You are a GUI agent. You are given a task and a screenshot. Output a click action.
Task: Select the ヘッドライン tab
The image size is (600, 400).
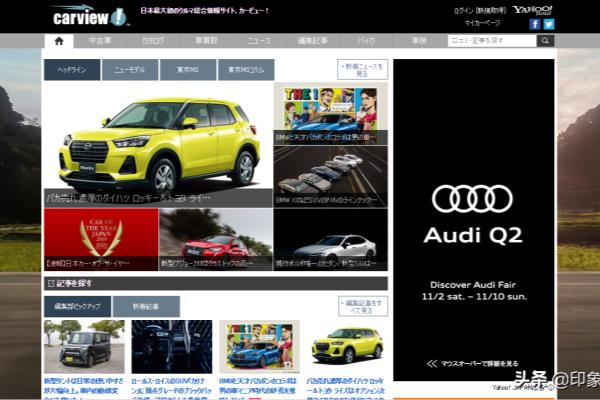[72, 70]
